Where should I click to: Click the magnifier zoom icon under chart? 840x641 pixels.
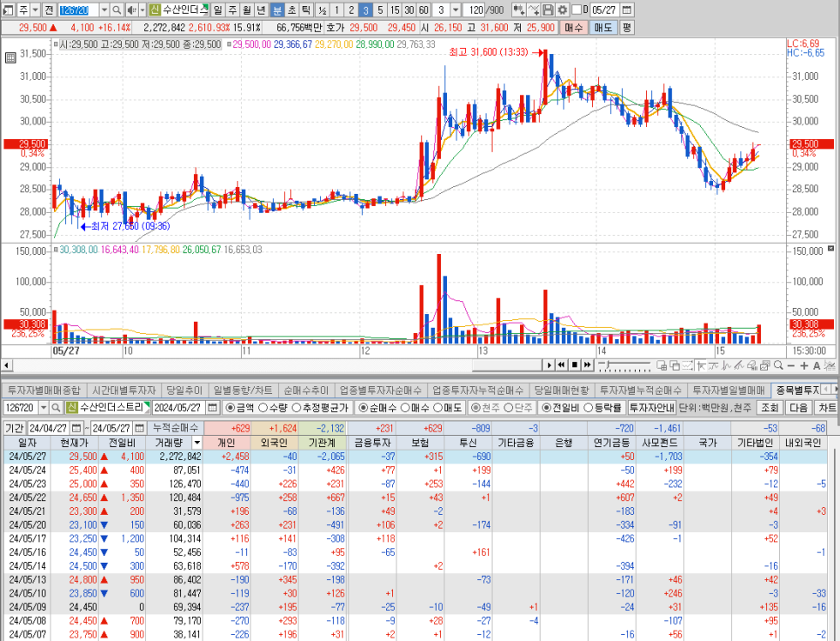tap(778, 365)
